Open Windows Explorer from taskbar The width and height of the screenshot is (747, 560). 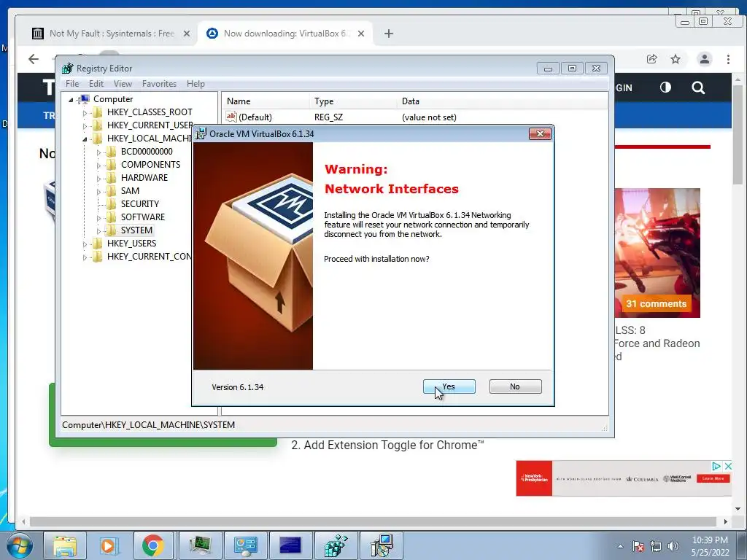(65, 545)
